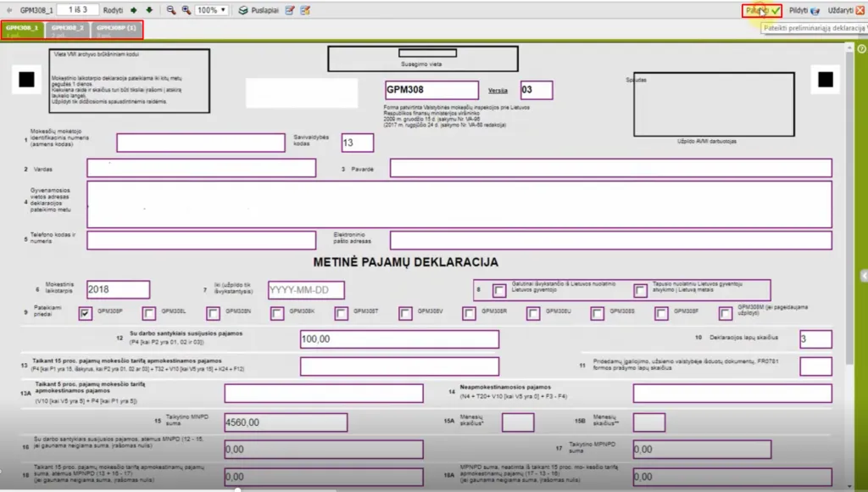Click field 13A for 5 proc. taxable income
Image resolution: width=868 pixels, height=492 pixels.
324,394
